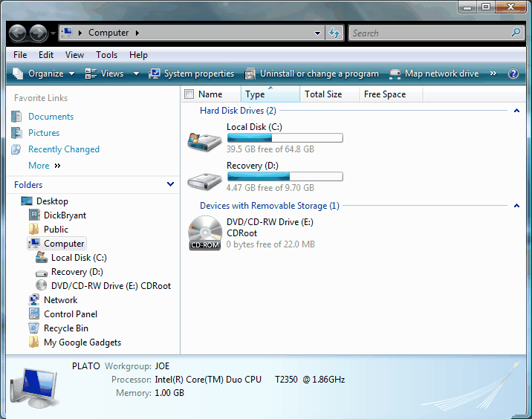The height and width of the screenshot is (419, 532).
Task: Select Local Disk (C:) in folder tree
Action: point(79,258)
